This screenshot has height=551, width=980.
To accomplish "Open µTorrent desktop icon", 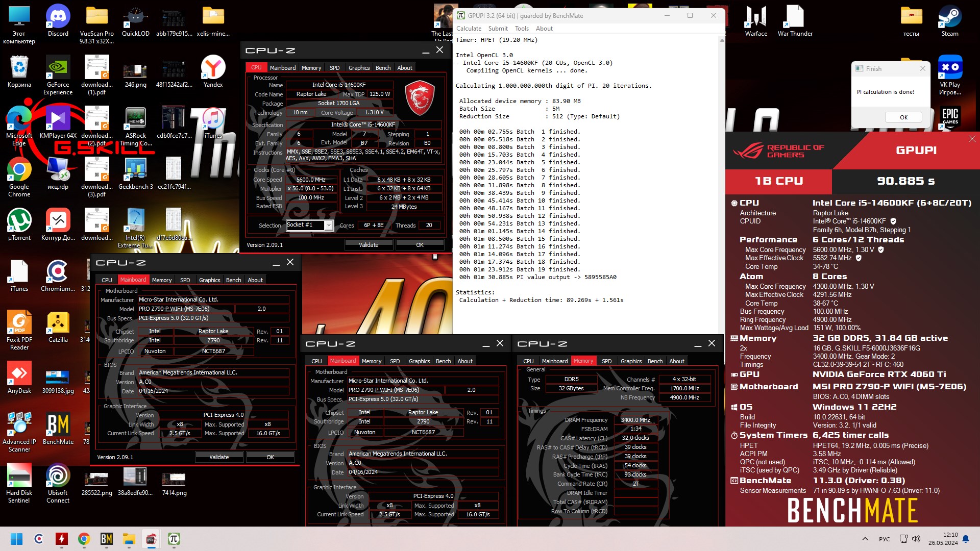I will tap(19, 224).
